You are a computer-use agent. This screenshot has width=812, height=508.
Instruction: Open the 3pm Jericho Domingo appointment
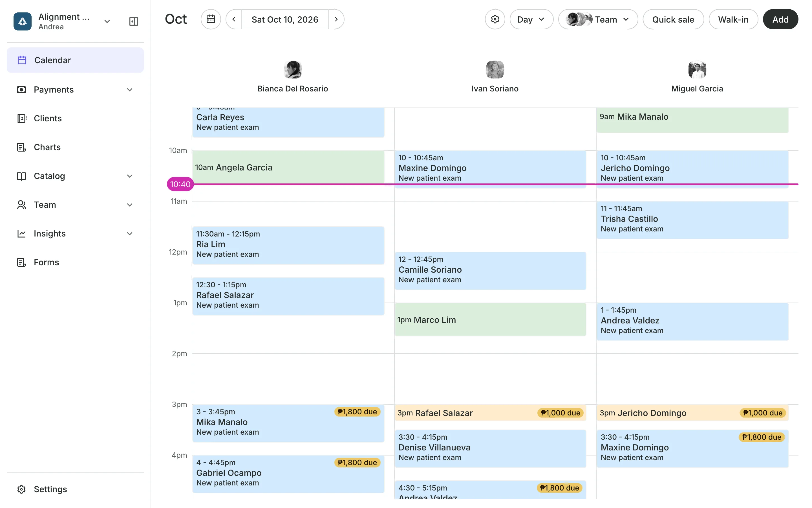(x=692, y=413)
